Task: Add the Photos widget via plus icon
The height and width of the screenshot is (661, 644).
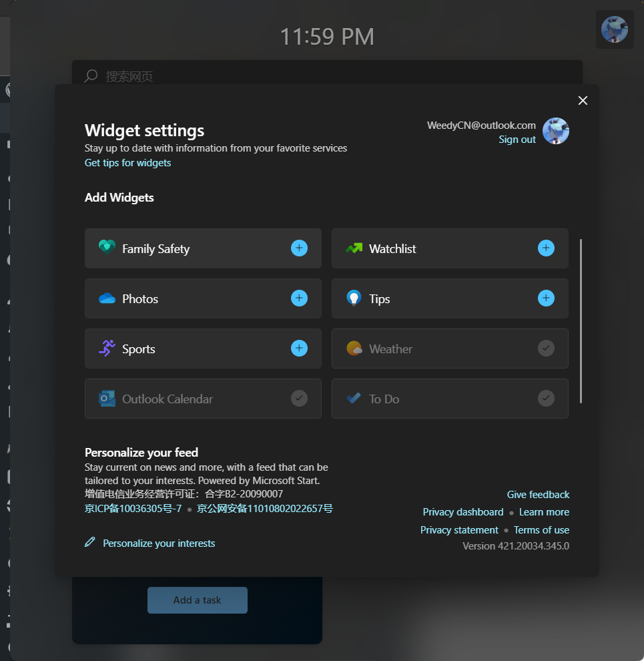Action: click(299, 298)
